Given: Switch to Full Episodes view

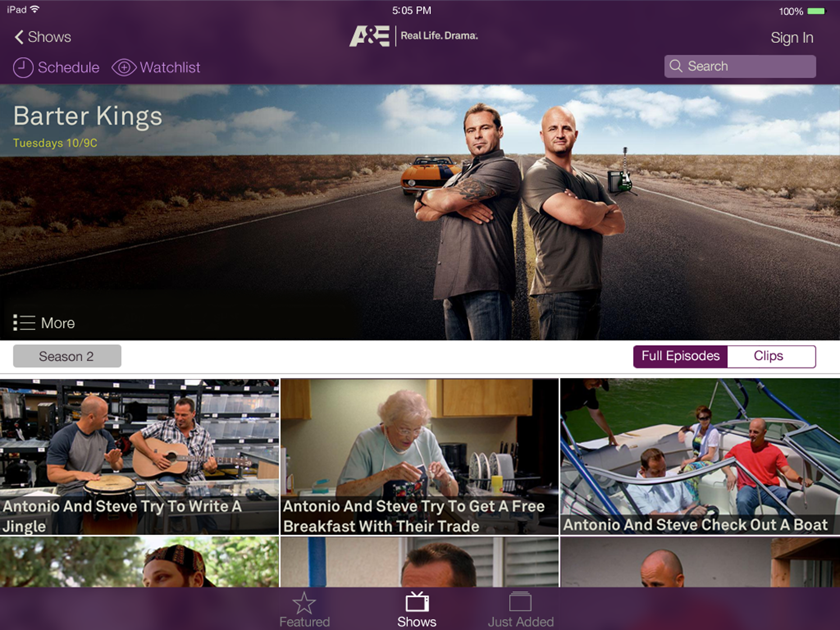Looking at the screenshot, I should (x=680, y=356).
